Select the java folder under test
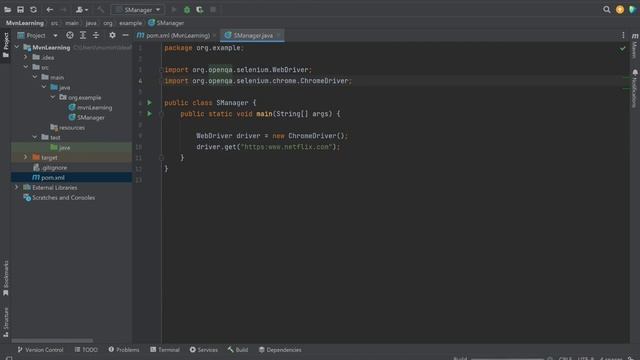This screenshot has width=640, height=360. pos(60,147)
